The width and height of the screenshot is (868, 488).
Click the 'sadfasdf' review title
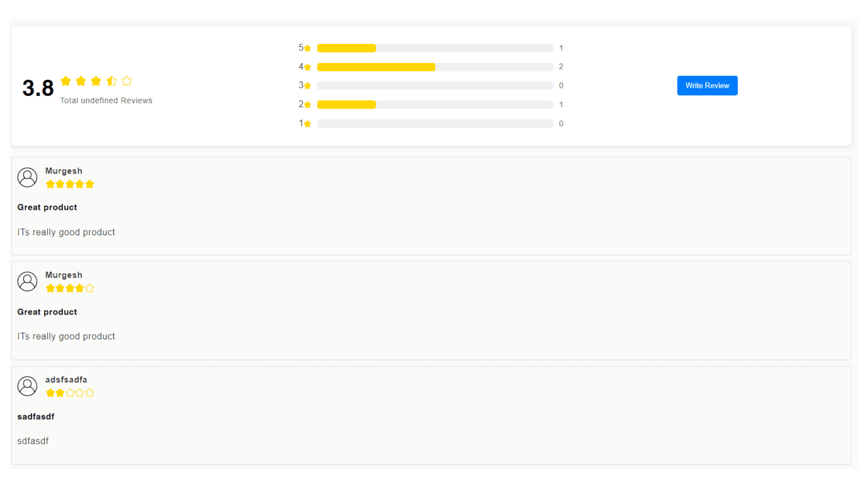coord(36,416)
